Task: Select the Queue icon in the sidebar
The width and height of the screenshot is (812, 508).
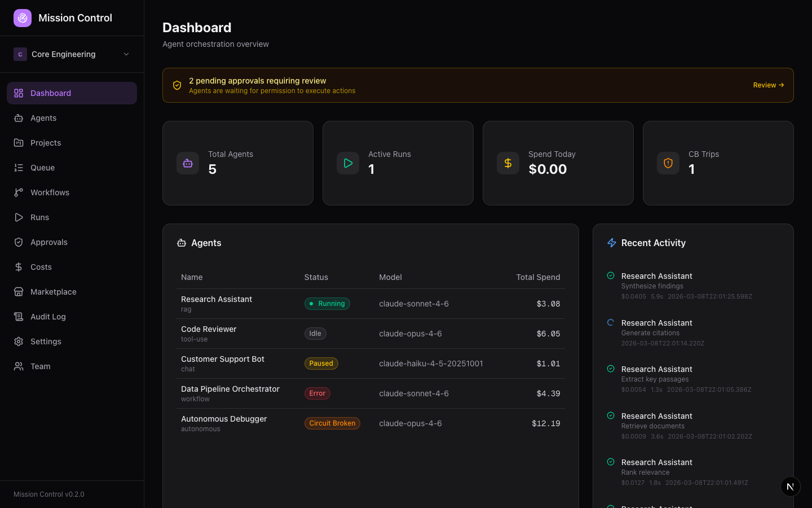Action: [17, 168]
